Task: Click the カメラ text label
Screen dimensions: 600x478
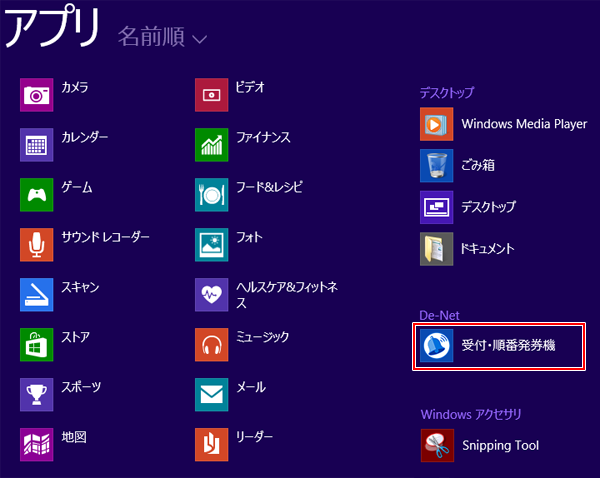Action: [75, 87]
